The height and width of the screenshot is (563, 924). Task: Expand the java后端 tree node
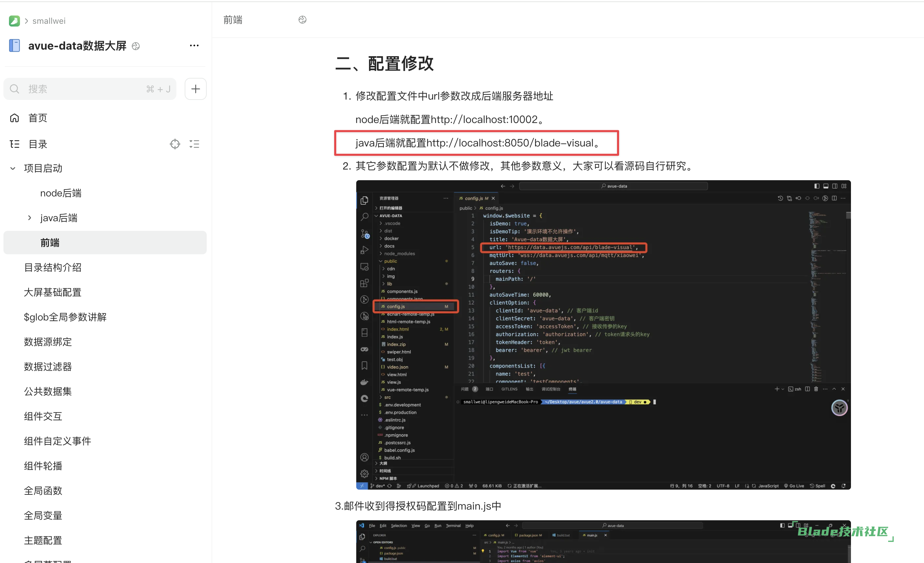[x=30, y=218]
